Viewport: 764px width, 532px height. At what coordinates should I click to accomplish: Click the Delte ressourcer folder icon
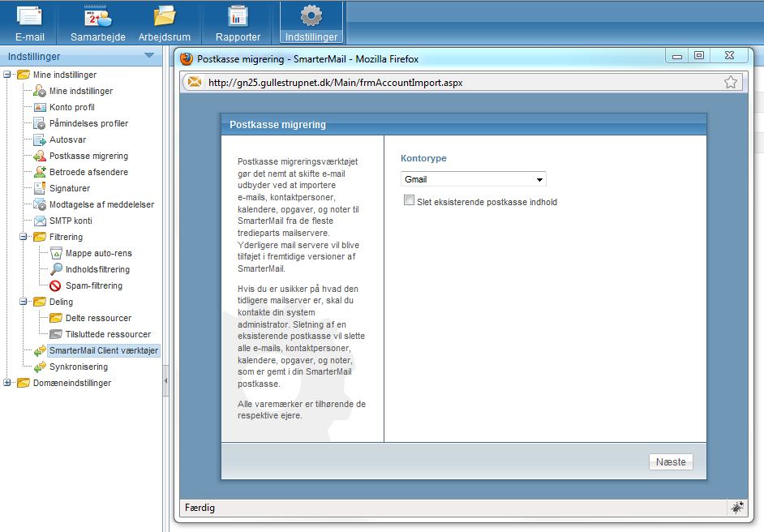(x=56, y=318)
